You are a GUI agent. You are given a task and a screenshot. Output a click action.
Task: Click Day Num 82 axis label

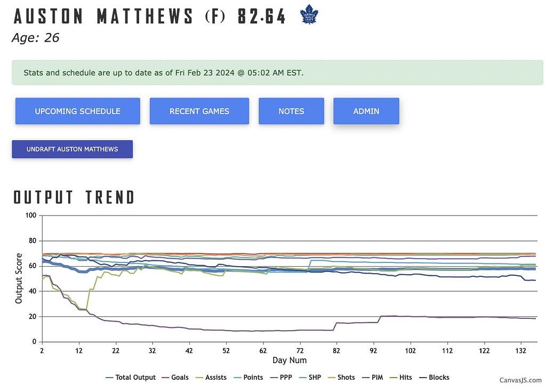(336, 350)
